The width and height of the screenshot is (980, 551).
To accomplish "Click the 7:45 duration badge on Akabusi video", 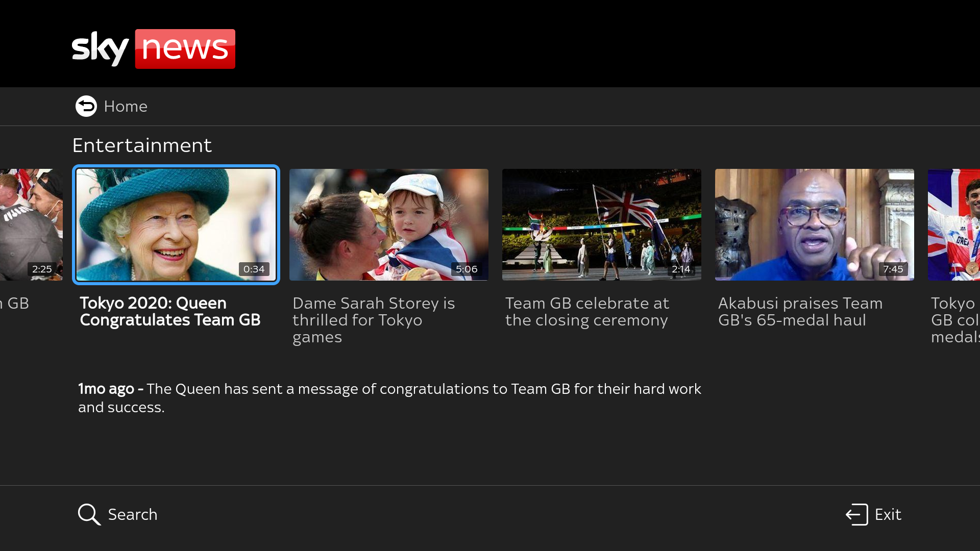I will [x=893, y=269].
